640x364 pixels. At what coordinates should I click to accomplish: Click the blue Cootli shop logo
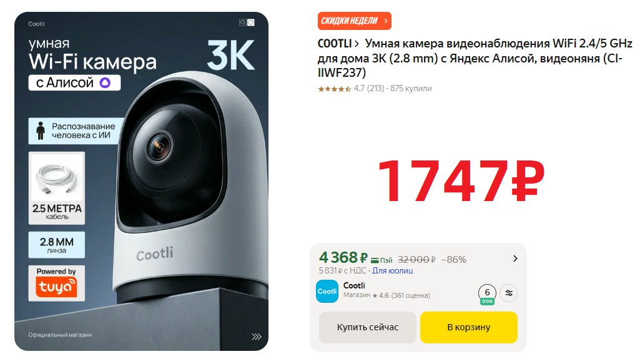tap(327, 292)
